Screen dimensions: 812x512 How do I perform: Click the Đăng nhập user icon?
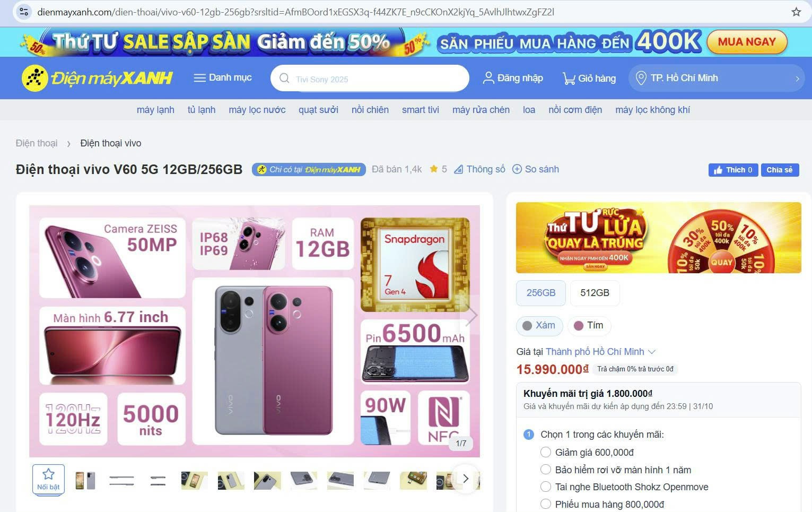[x=488, y=78]
